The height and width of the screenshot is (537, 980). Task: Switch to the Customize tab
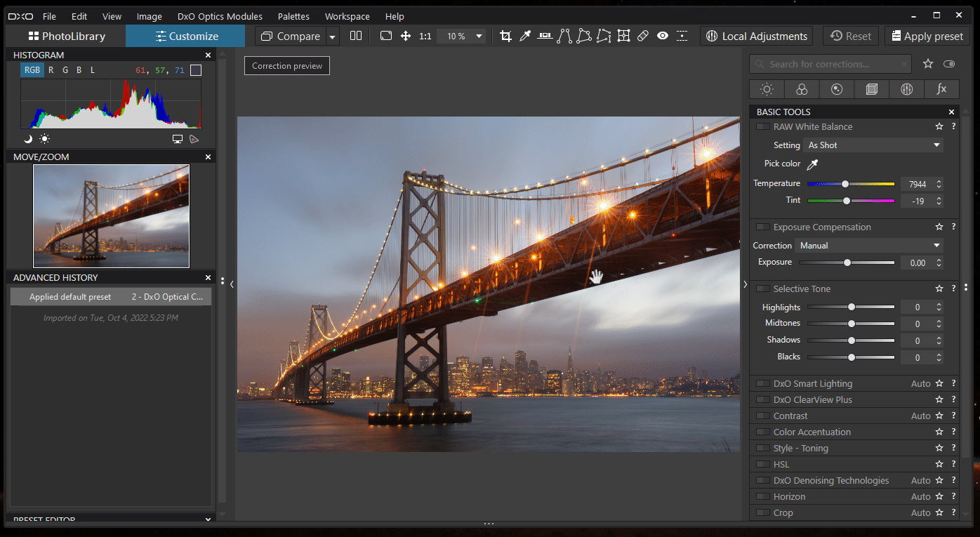click(x=185, y=36)
